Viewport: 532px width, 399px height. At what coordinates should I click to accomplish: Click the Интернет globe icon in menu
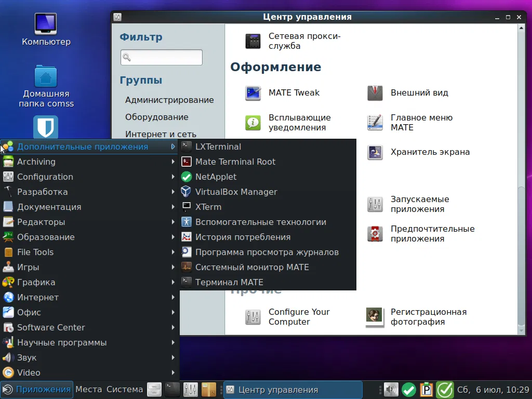[x=8, y=297]
